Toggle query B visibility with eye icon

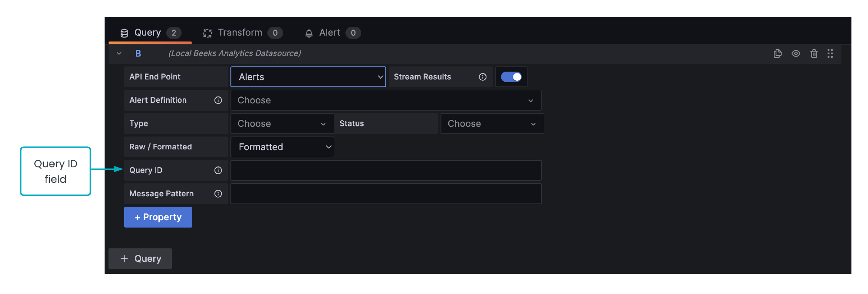click(796, 53)
